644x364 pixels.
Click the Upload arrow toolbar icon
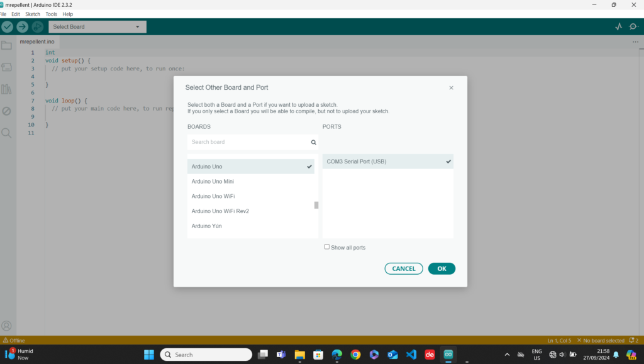[22, 26]
